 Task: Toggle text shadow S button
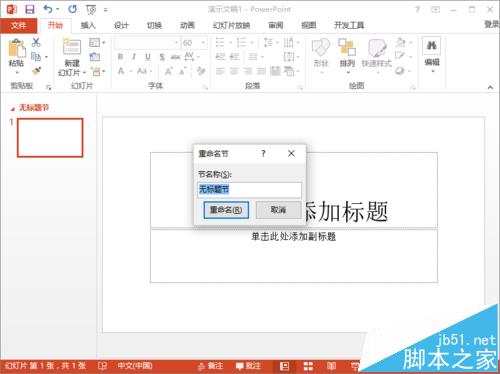[162, 57]
